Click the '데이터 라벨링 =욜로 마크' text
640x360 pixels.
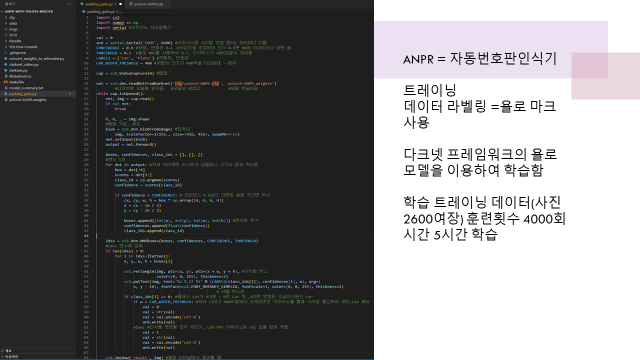480,107
